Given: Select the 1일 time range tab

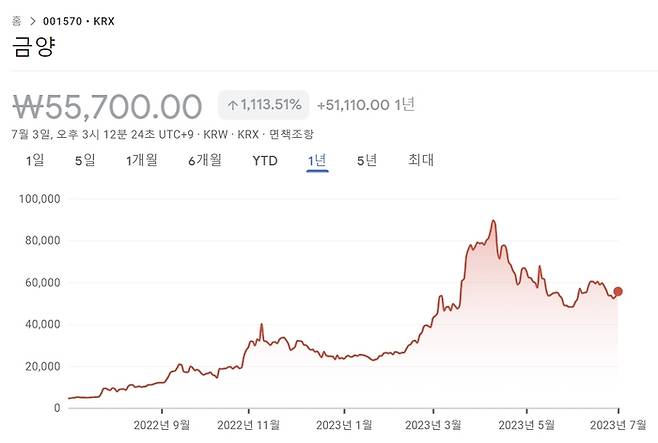Looking at the screenshot, I should pyautogui.click(x=35, y=160).
